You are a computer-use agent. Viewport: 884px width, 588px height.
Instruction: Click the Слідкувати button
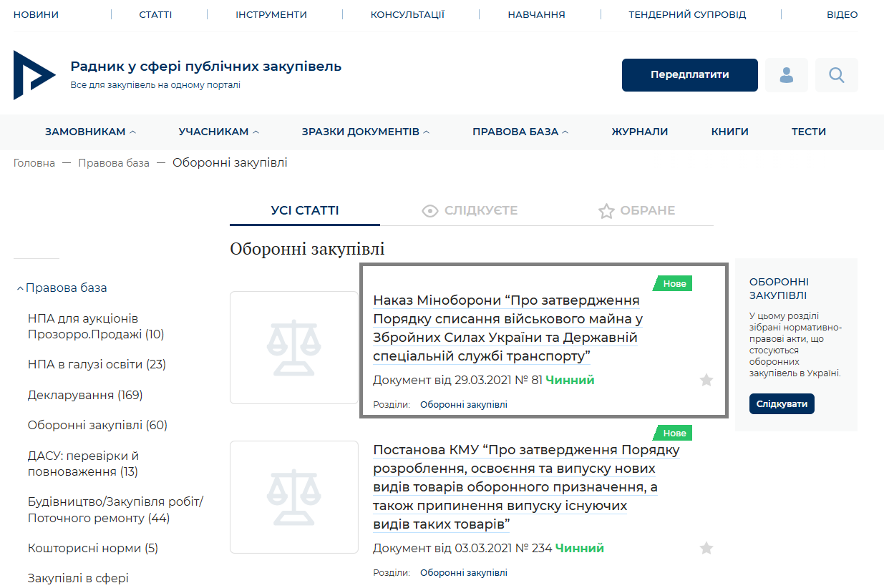pyautogui.click(x=782, y=403)
